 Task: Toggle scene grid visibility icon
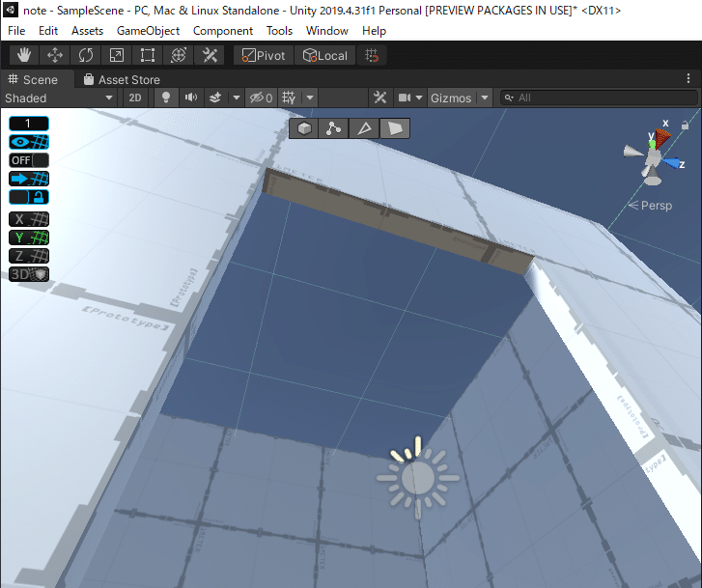click(x=289, y=98)
